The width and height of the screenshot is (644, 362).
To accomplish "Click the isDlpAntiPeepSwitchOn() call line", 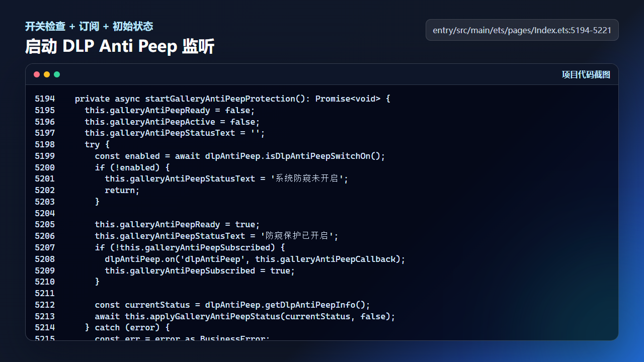I will [240, 156].
